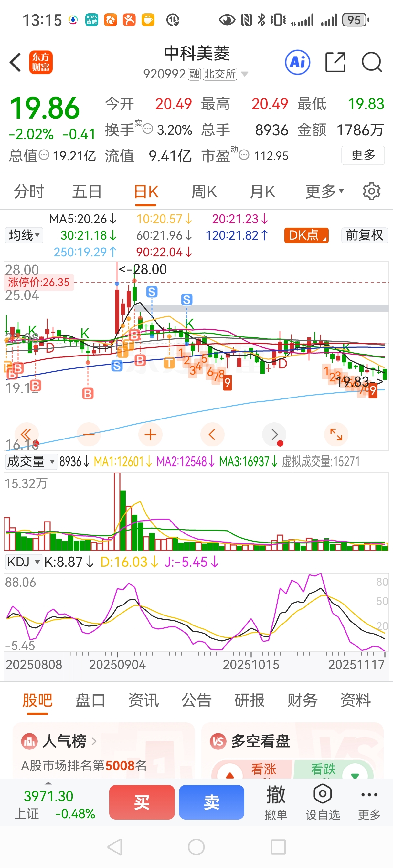
Task: Open the 资讯 tab
Action: 143,700
